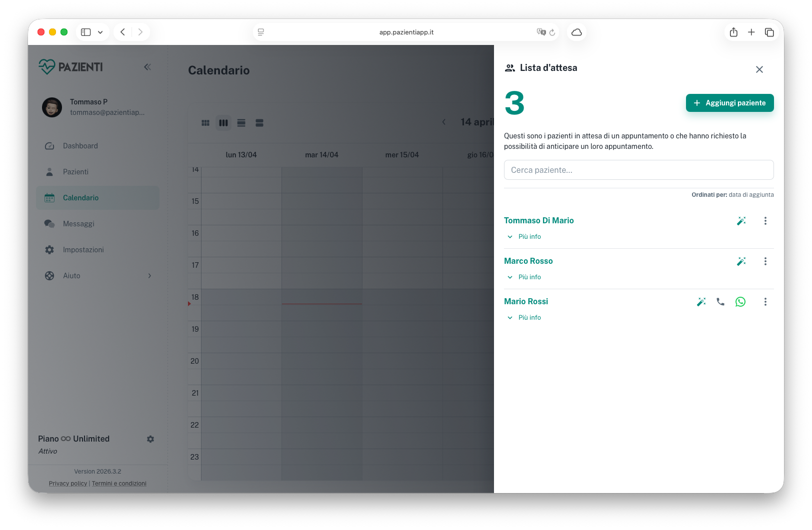Click magic wand icon for Tommaso Di Mario
The width and height of the screenshot is (812, 530).
click(x=741, y=221)
